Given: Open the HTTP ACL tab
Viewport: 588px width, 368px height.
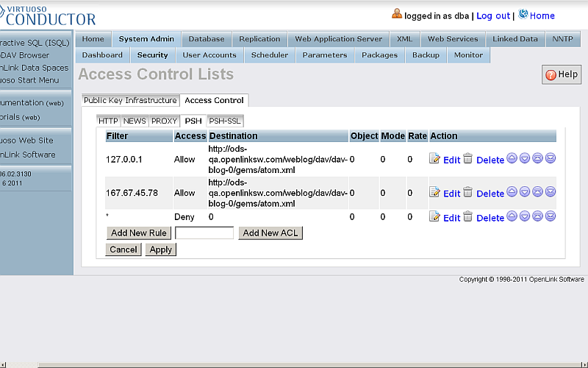Looking at the screenshot, I should click(108, 121).
